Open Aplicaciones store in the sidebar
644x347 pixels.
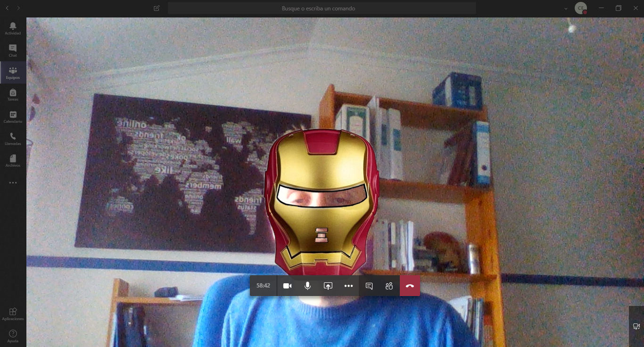pos(13,314)
